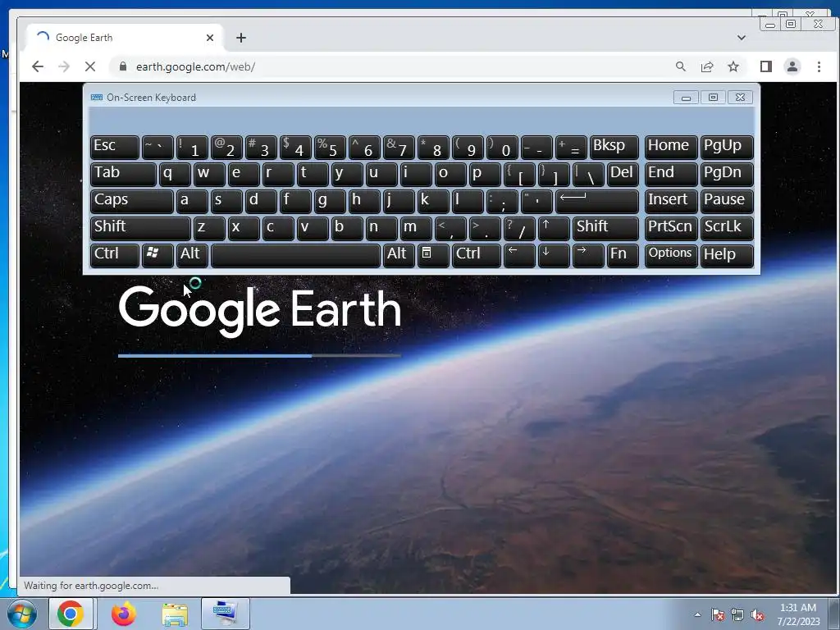
Task: Click On-Screen Keyboard taskbar icon
Action: (225, 614)
